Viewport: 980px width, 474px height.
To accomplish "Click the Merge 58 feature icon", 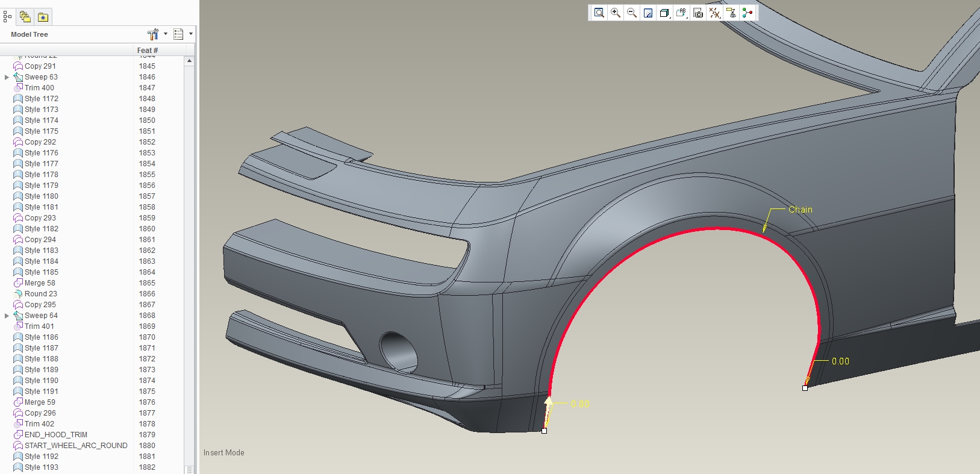I will [x=18, y=283].
